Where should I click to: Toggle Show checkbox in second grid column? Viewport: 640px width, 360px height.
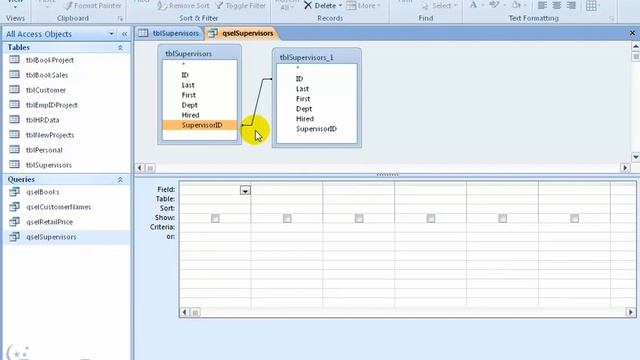pyautogui.click(x=287, y=218)
